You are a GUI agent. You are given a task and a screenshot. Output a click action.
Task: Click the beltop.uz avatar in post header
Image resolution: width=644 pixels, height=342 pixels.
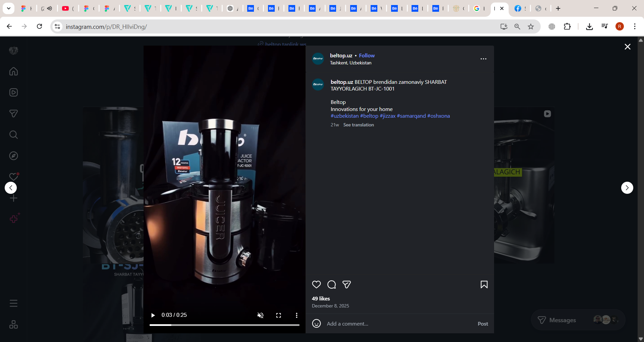pyautogui.click(x=318, y=59)
